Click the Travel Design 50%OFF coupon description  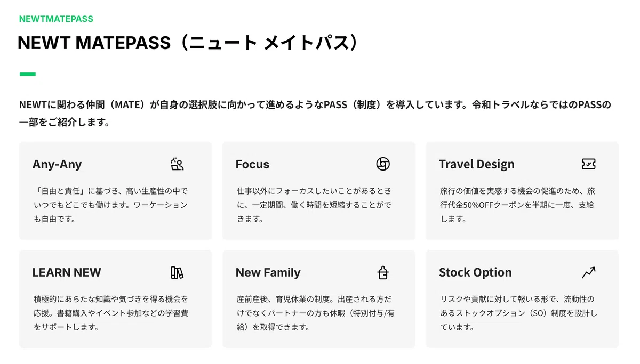(x=517, y=205)
